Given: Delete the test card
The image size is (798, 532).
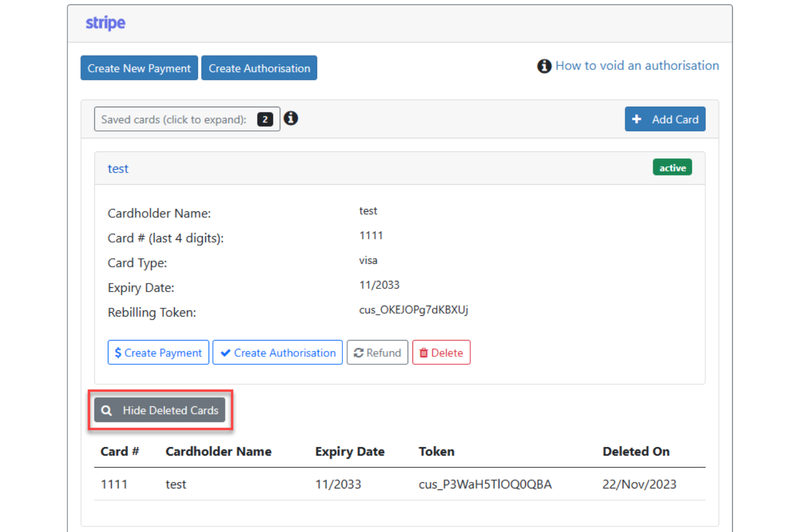Looking at the screenshot, I should click(442, 353).
